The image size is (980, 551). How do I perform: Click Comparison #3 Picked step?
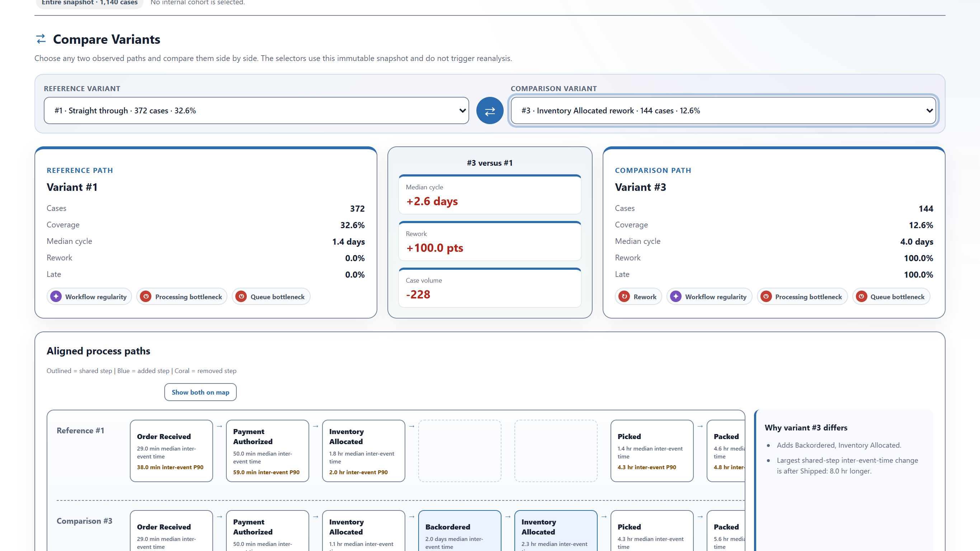(652, 531)
